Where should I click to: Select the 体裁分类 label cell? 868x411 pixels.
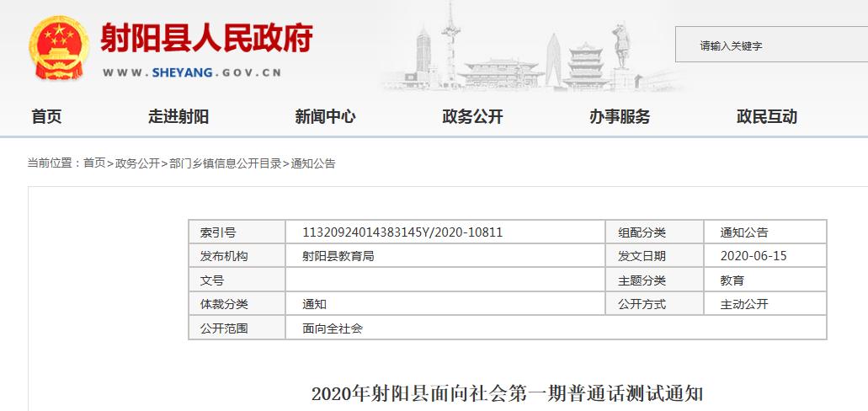click(x=237, y=304)
